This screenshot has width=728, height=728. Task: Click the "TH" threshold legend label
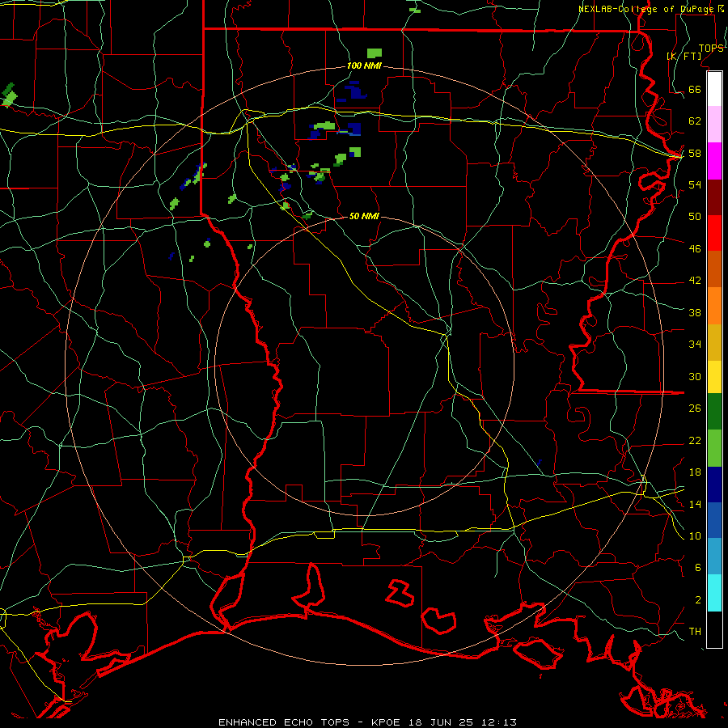click(695, 631)
